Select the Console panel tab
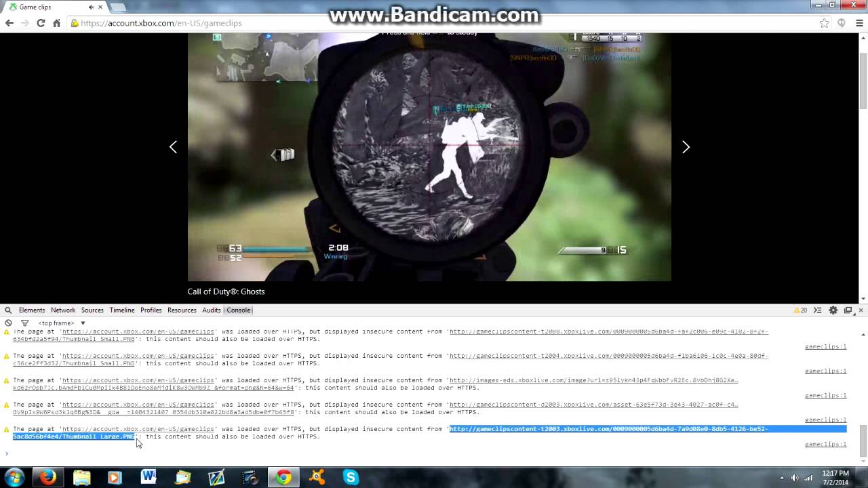 [238, 310]
